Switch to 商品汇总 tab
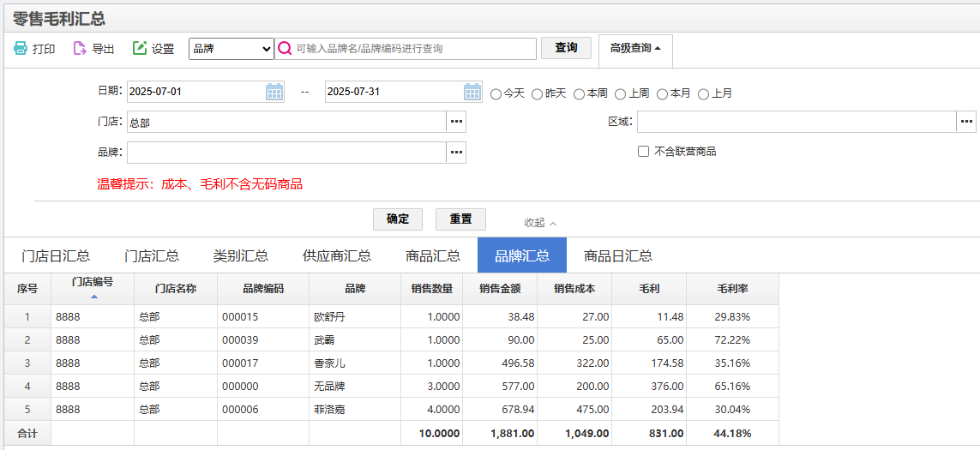980x450 pixels. pyautogui.click(x=433, y=255)
